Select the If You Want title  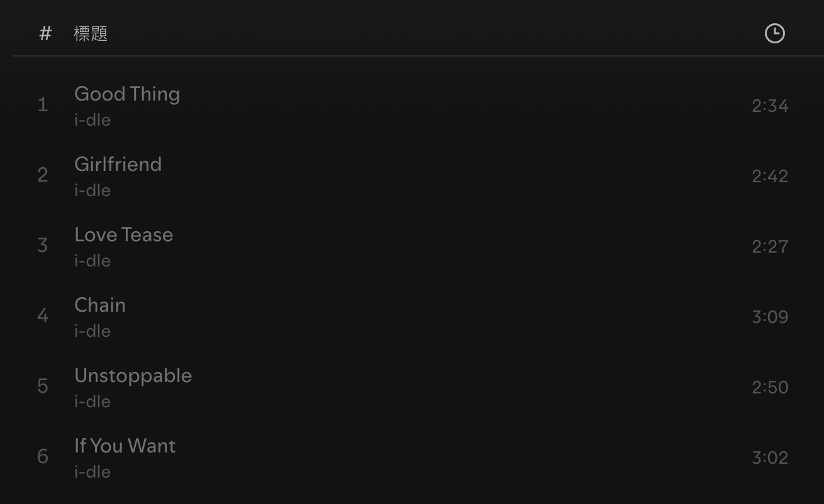[x=125, y=446]
